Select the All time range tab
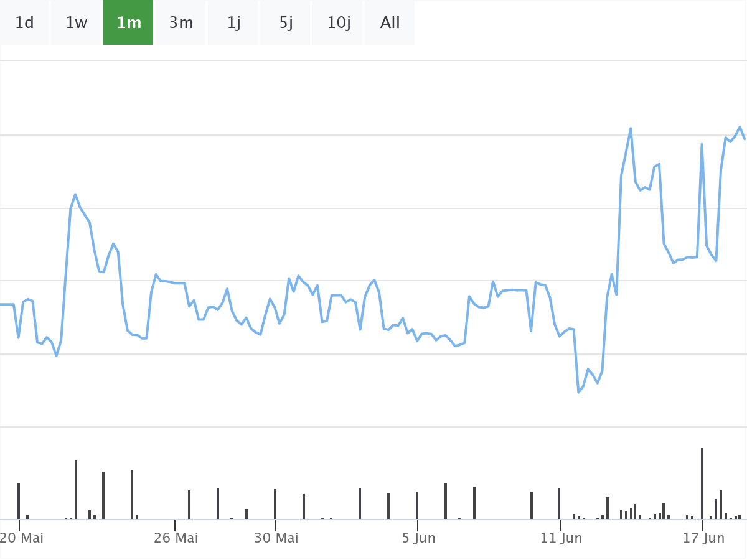The image size is (747, 560). pyautogui.click(x=390, y=23)
